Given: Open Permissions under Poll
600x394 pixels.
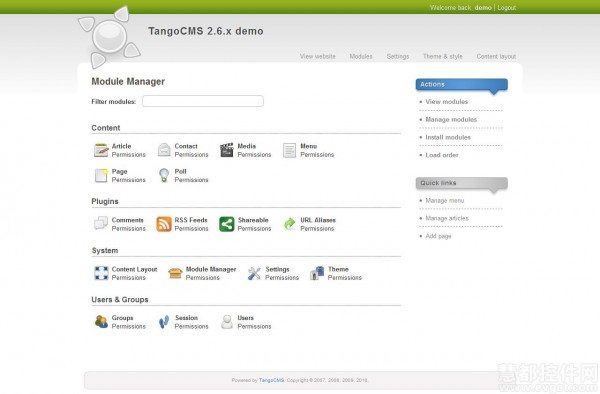Looking at the screenshot, I should [191, 180].
